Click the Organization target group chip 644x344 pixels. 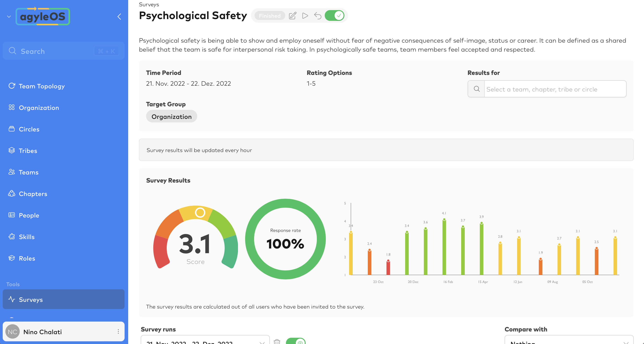pyautogui.click(x=171, y=116)
